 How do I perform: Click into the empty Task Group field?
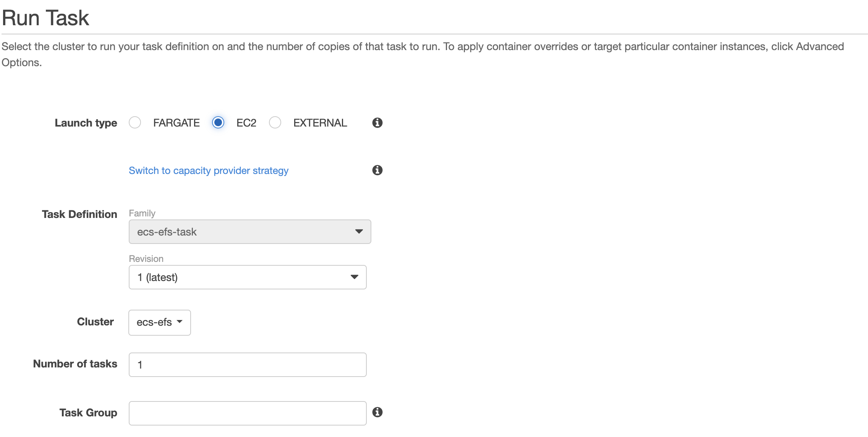click(248, 413)
